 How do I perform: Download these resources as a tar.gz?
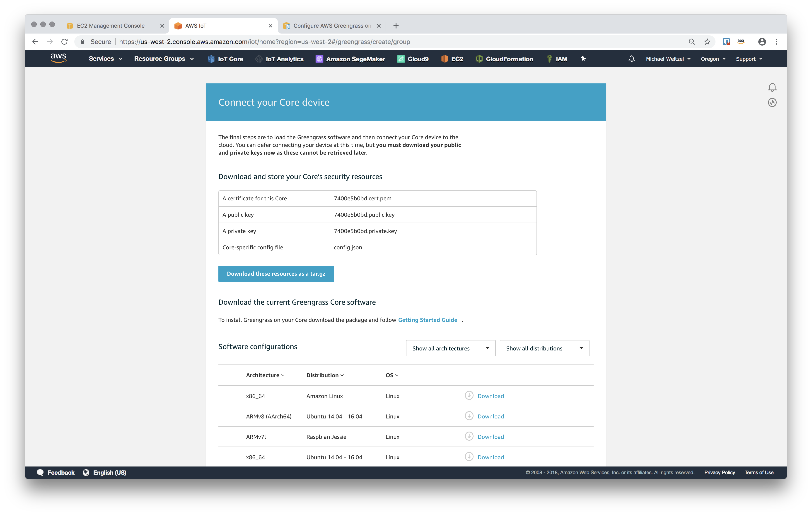click(276, 273)
